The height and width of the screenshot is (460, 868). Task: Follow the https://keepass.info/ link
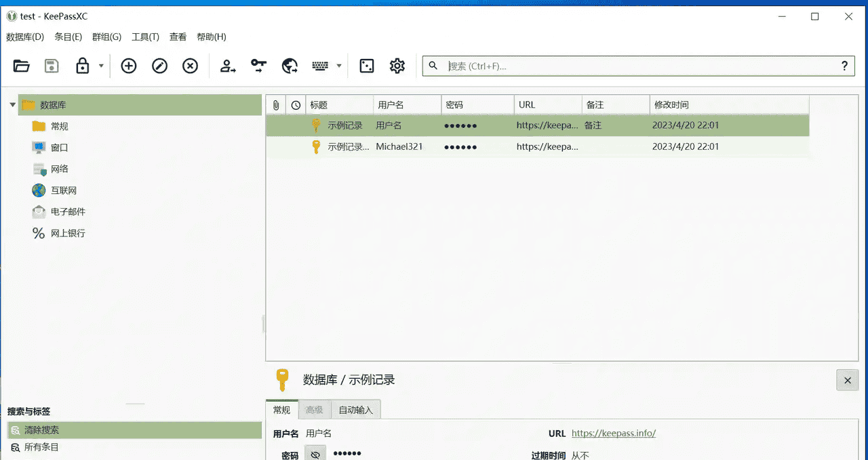tap(614, 433)
